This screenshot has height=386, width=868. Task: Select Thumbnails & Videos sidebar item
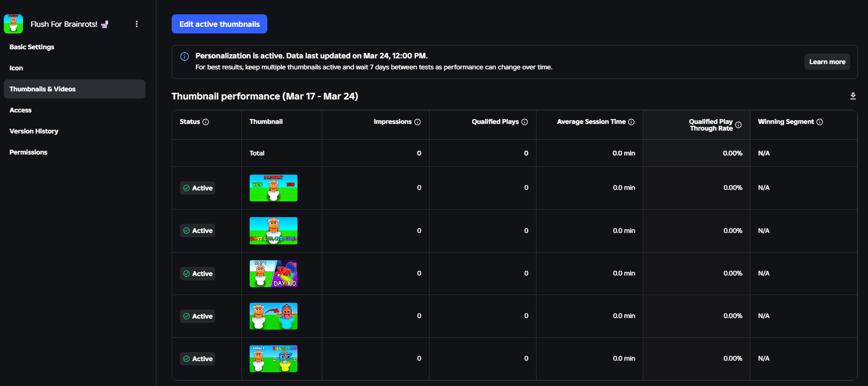[75, 89]
